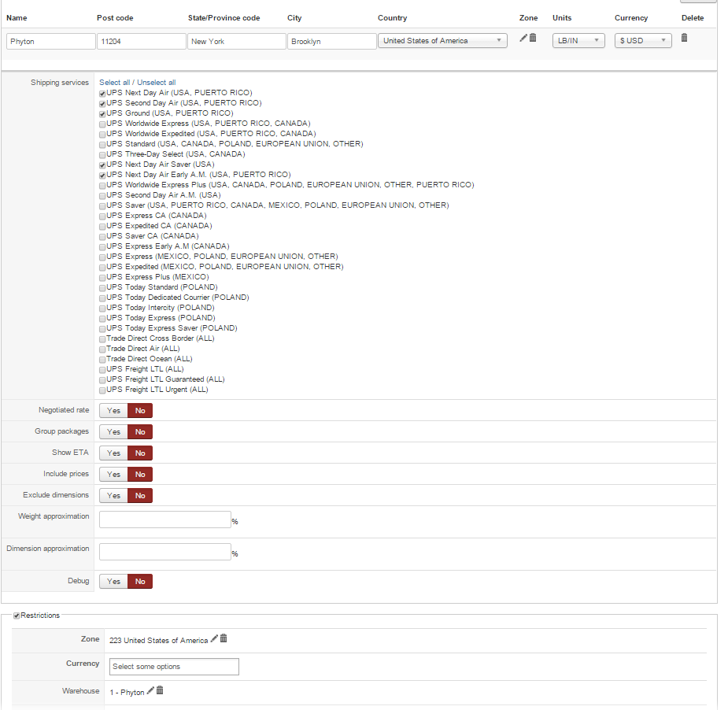Image resolution: width=728 pixels, height=710 pixels.
Task: Uncheck UPS Next Day Air (USA, PUERTO RICO)
Action: pos(102,94)
